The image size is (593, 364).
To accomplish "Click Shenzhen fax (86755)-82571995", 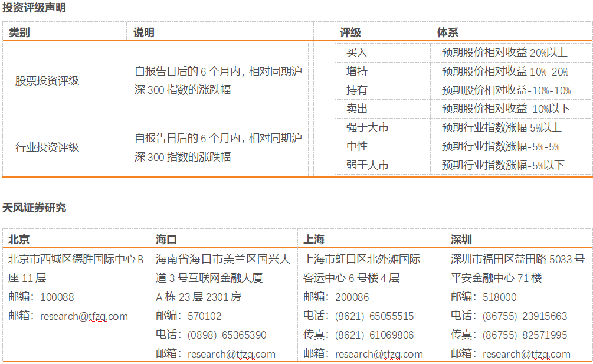I will pyautogui.click(x=525, y=335).
